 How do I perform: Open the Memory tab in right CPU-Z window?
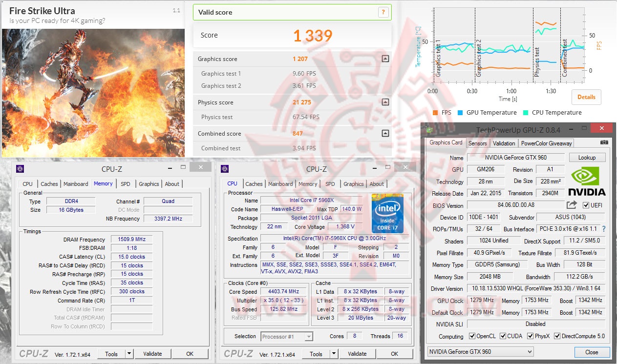(x=308, y=184)
